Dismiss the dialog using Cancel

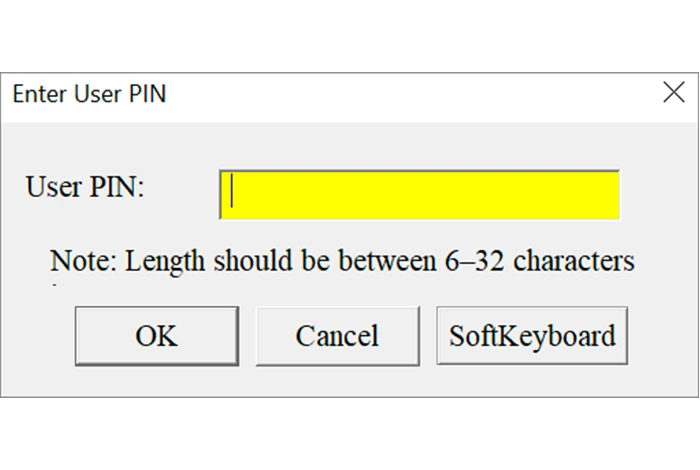pyautogui.click(x=337, y=336)
